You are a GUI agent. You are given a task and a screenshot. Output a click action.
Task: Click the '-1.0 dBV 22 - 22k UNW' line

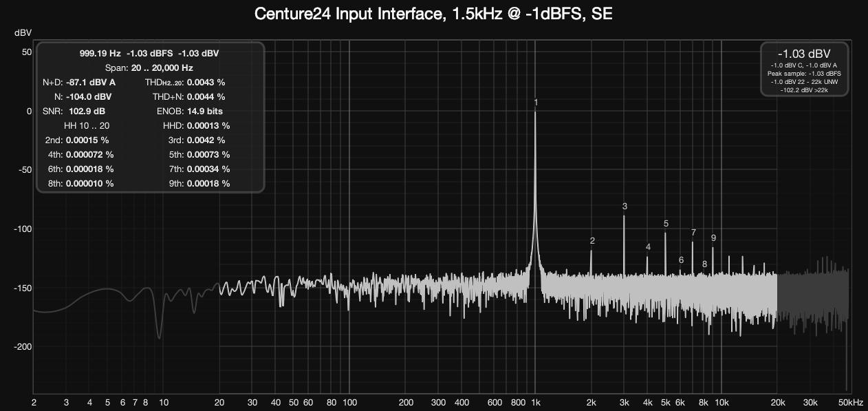tap(804, 81)
